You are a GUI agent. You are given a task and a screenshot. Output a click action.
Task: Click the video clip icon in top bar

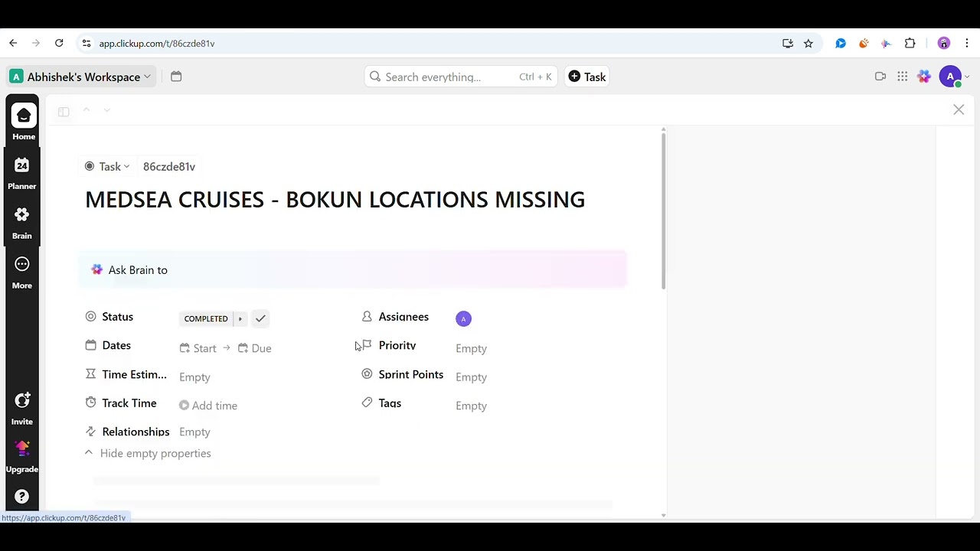(880, 77)
